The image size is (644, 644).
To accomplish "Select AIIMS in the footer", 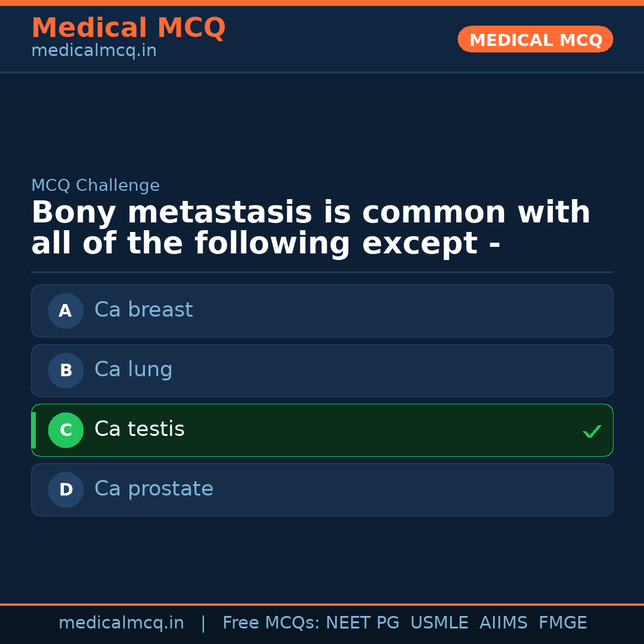I will (x=503, y=623).
